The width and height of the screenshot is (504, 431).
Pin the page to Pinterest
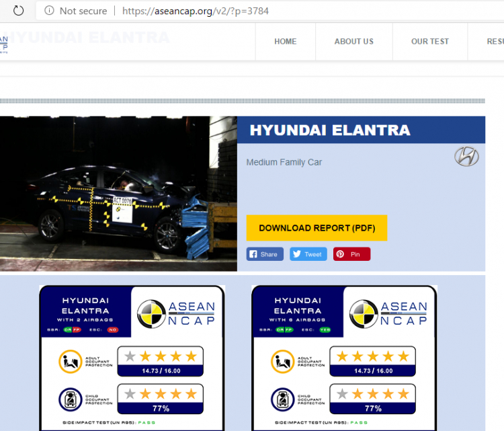point(351,254)
